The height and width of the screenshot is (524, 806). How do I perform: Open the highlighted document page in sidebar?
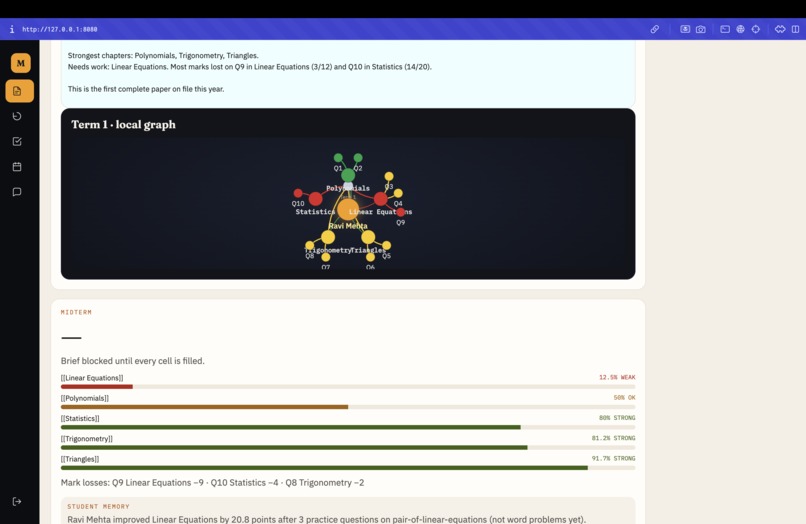click(x=20, y=91)
